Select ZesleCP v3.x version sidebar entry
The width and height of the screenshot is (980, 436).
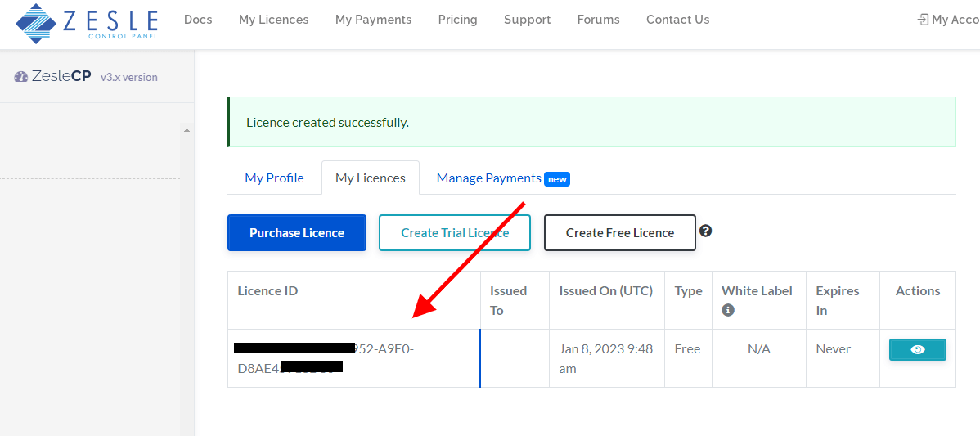[86, 77]
